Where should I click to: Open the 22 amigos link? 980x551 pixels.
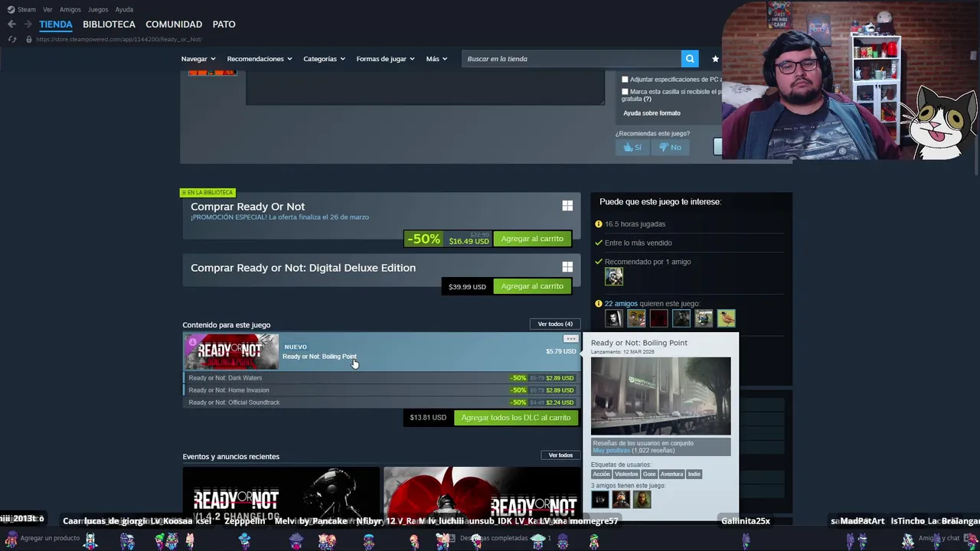click(x=621, y=304)
